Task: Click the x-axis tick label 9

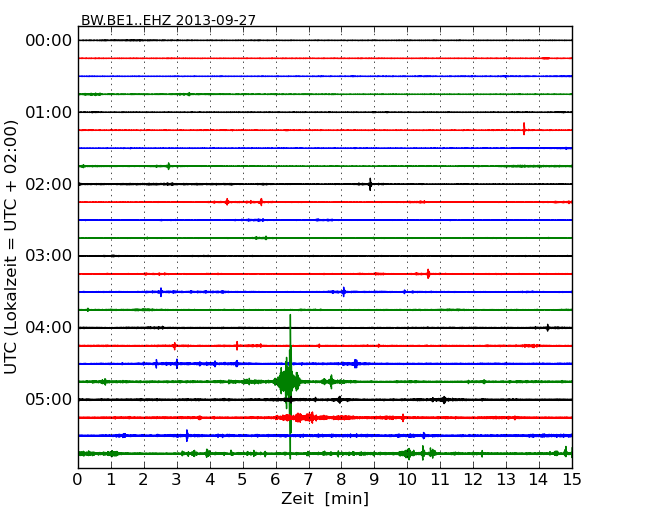Action: [374, 480]
